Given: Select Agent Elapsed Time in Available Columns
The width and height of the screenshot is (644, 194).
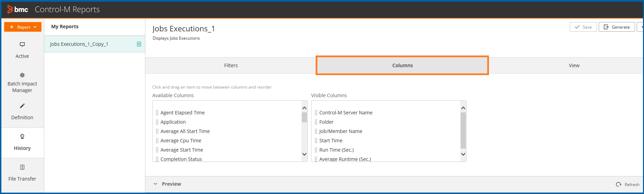Looking at the screenshot, I should [182, 113].
